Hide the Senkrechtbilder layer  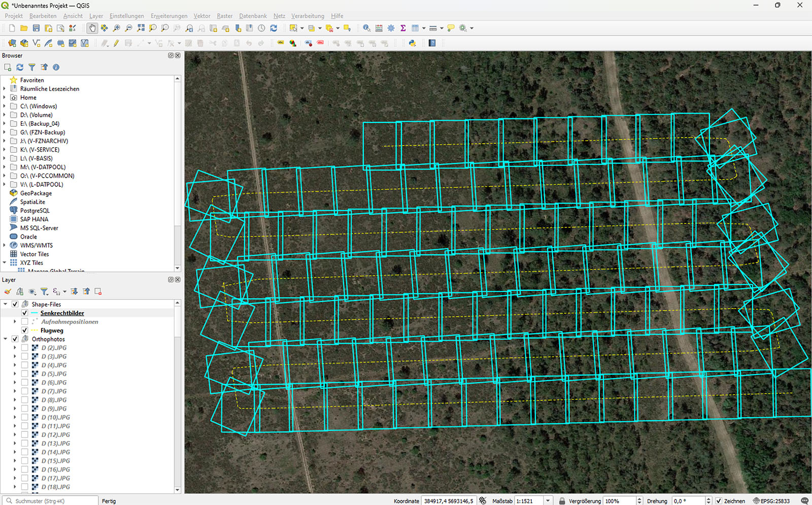[24, 313]
